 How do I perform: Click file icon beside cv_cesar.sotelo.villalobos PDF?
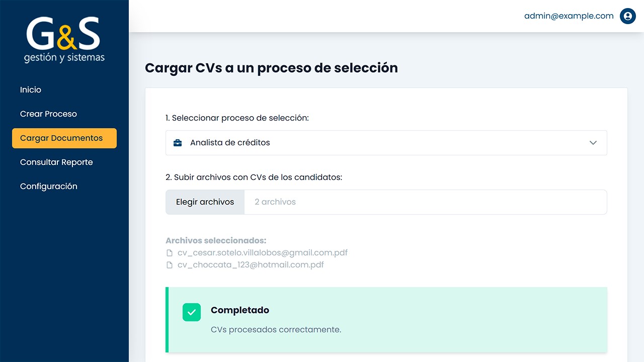170,253
